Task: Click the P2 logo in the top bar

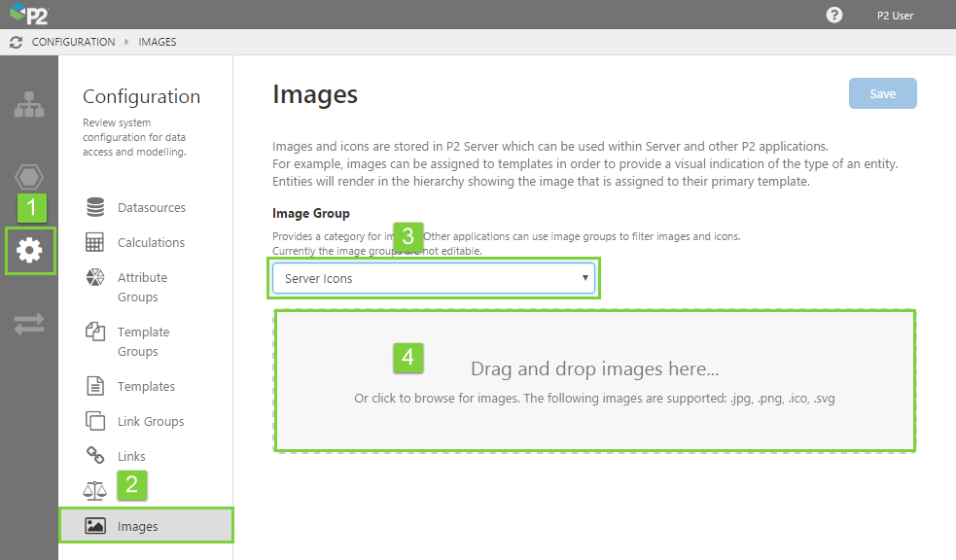Action: pos(27,15)
